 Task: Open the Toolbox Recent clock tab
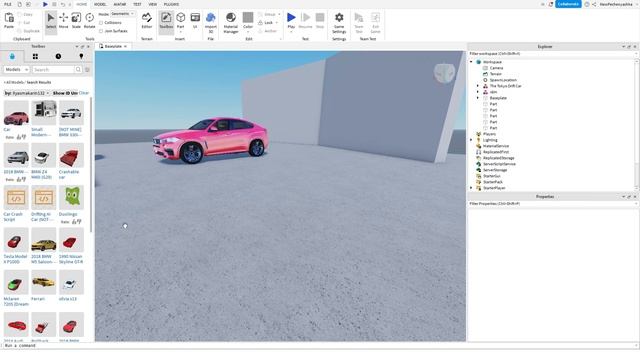(x=58, y=56)
